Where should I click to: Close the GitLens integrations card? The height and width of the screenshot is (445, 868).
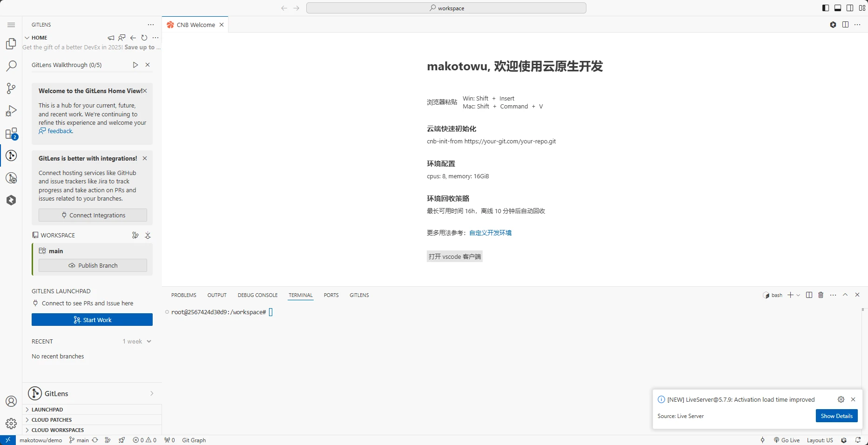point(145,158)
